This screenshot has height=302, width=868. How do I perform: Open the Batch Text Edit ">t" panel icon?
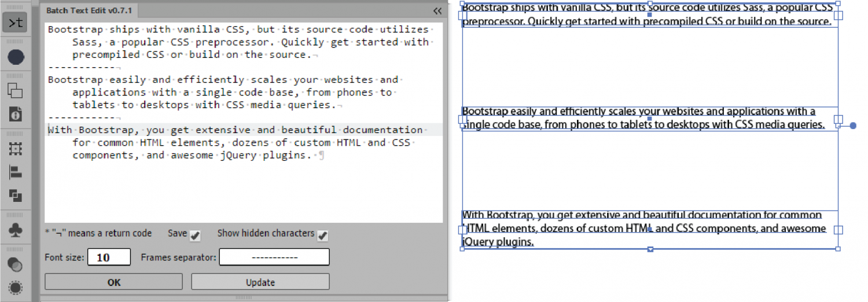(15, 23)
